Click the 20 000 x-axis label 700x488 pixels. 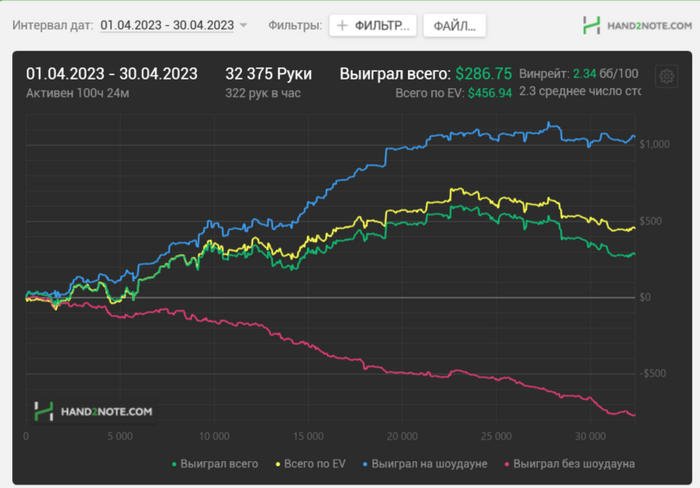[x=402, y=436]
